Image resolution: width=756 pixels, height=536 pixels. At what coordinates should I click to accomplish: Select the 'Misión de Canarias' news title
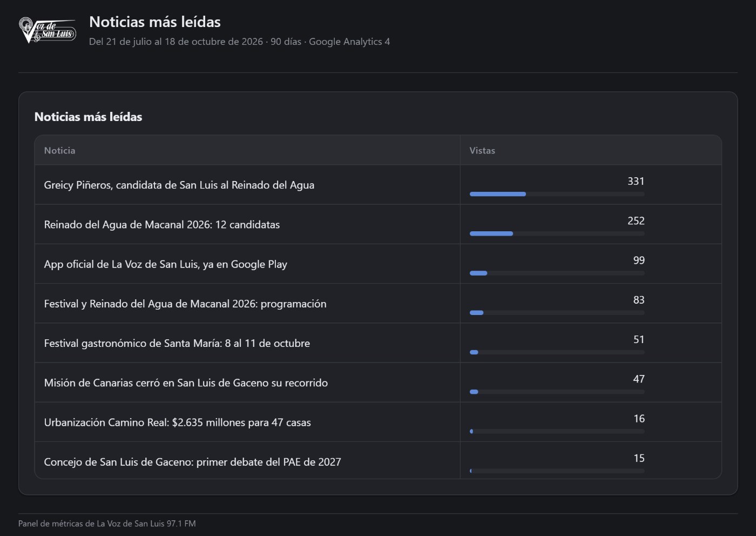[x=186, y=383]
